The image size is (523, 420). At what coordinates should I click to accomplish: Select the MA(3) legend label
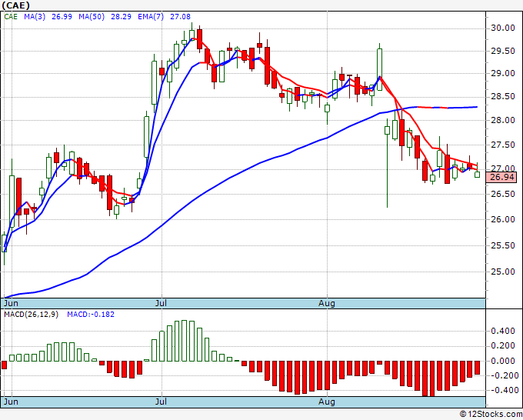pos(35,17)
